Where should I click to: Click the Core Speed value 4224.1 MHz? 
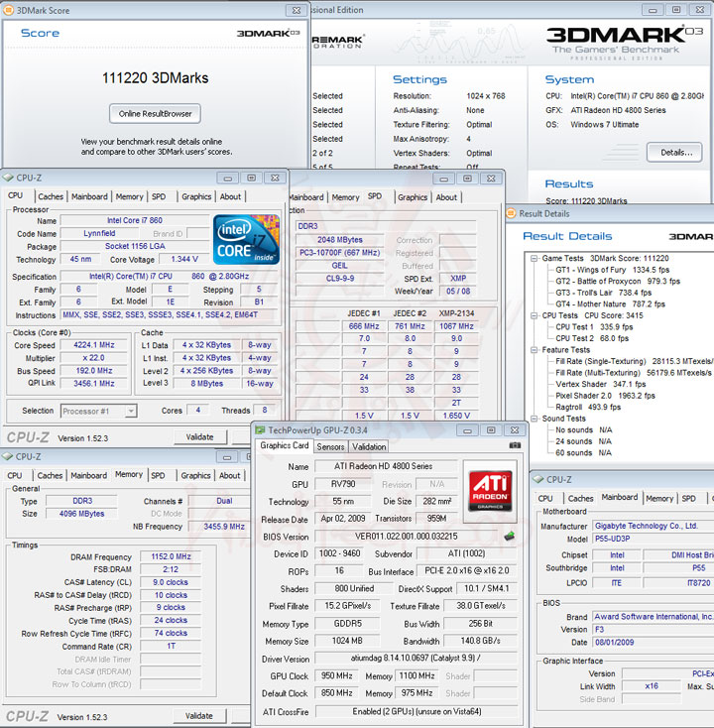(94, 345)
